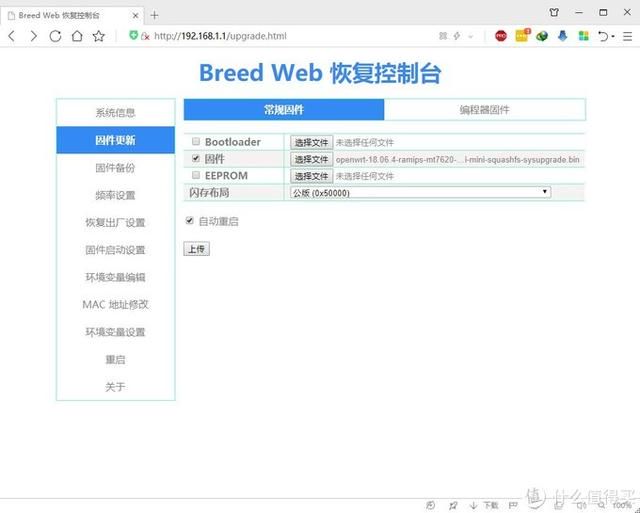640x513 pixels.
Task: Reload the page with refresh icon
Action: pos(55,36)
